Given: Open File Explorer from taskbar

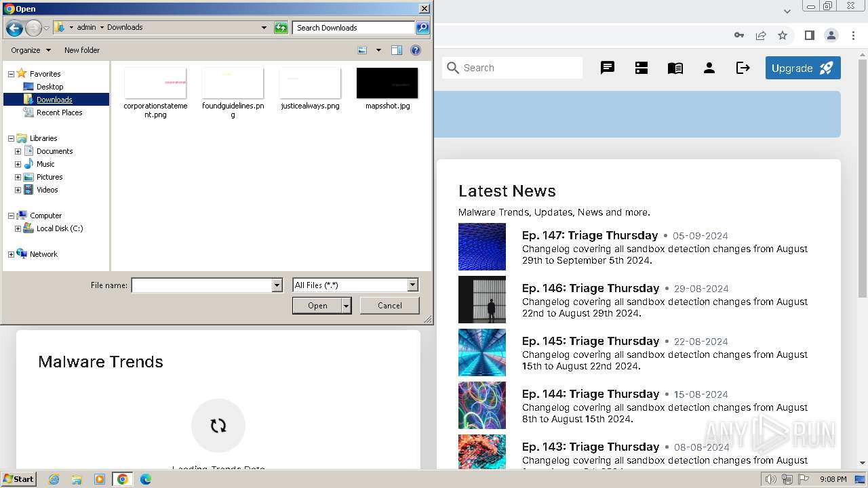Looking at the screenshot, I should [x=77, y=479].
